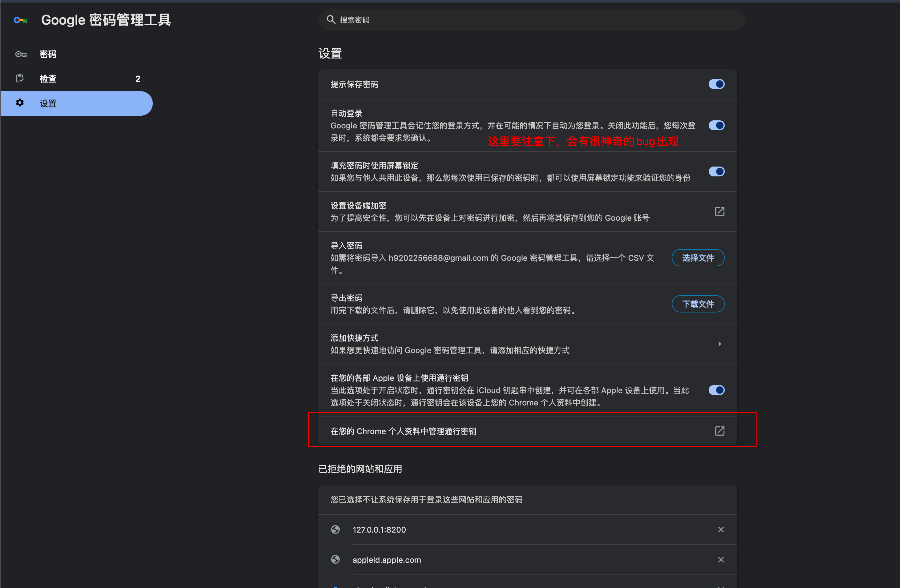Toggle 填充密码时使用屏幕锁定 switch
This screenshot has width=900, height=588.
(717, 171)
